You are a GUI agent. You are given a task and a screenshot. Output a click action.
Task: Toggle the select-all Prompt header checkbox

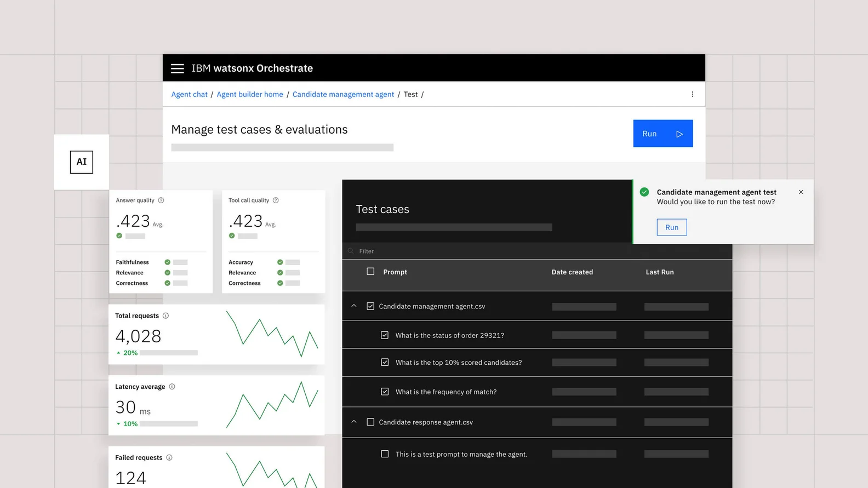[x=370, y=272]
